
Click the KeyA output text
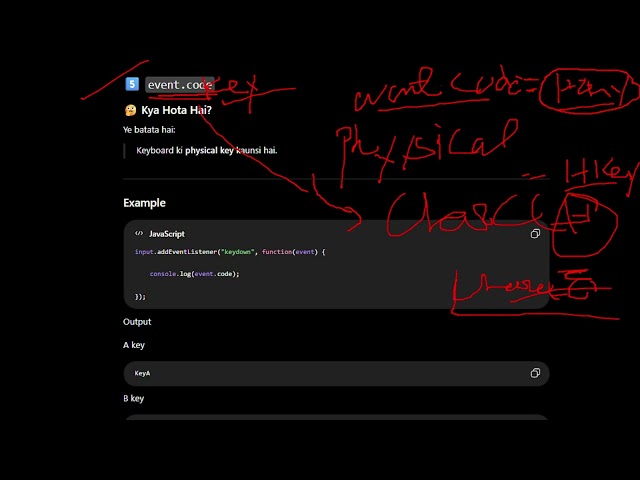(x=142, y=373)
